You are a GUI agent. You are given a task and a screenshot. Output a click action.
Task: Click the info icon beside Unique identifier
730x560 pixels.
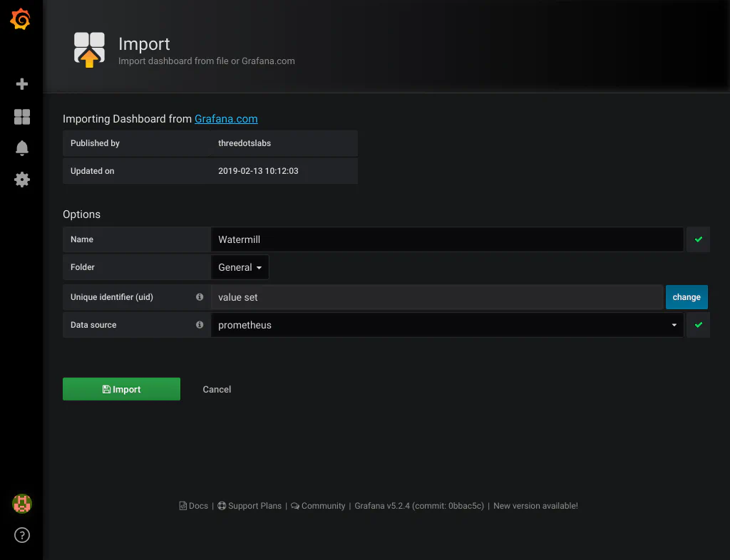tap(200, 297)
